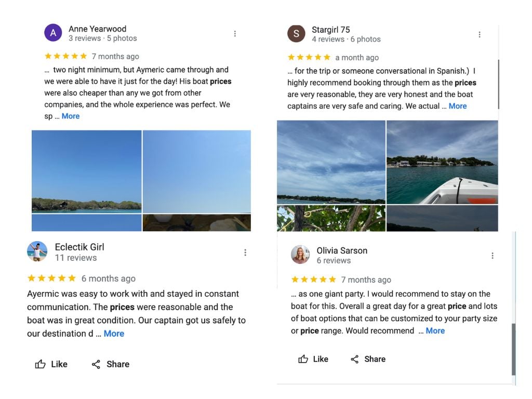Open the boat bow photo in Stargirl's review
This screenshot has width=532, height=399.
442,161
